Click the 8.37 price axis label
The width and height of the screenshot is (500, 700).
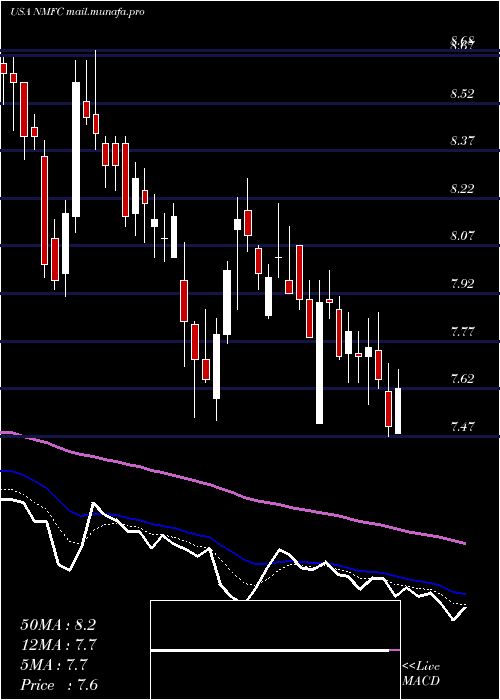[x=462, y=141]
